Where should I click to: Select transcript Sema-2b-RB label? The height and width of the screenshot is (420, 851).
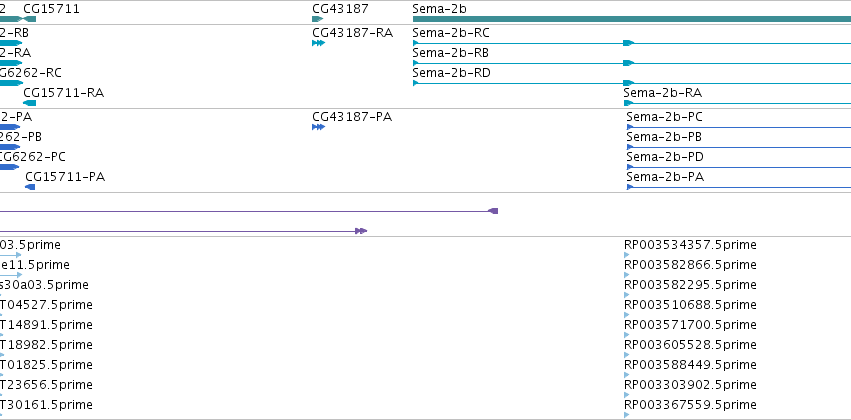pos(450,53)
